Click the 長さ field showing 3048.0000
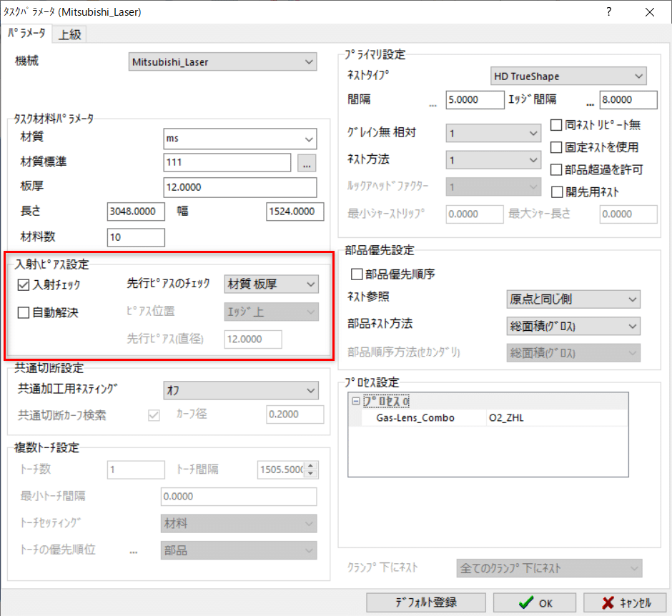This screenshot has height=616, width=672. (x=136, y=212)
